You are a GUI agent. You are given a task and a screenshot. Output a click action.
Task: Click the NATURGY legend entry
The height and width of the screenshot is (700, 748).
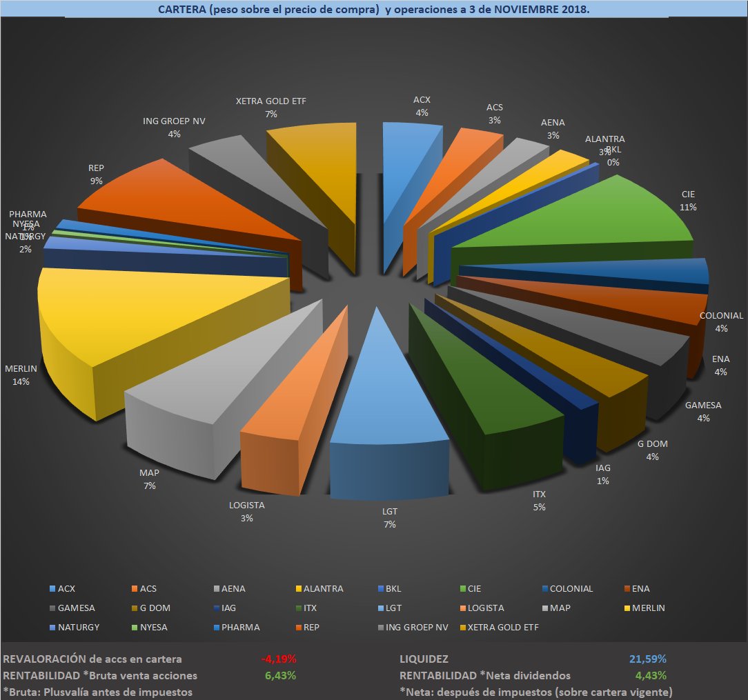point(75,628)
